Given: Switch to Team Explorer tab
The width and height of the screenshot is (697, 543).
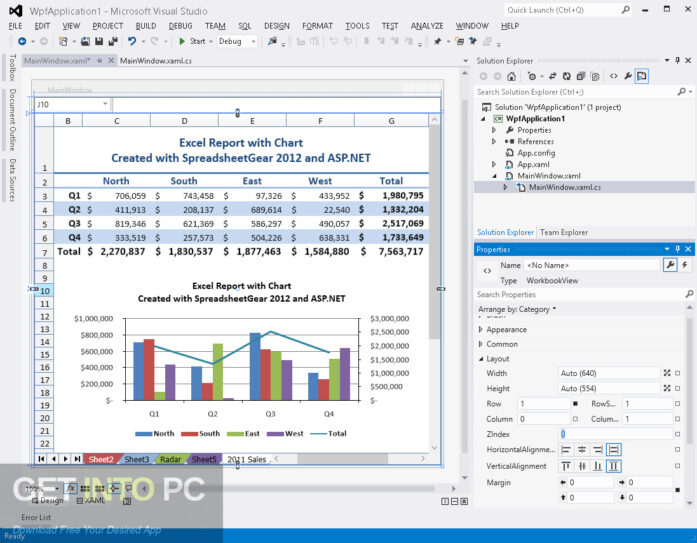Looking at the screenshot, I should [x=564, y=232].
